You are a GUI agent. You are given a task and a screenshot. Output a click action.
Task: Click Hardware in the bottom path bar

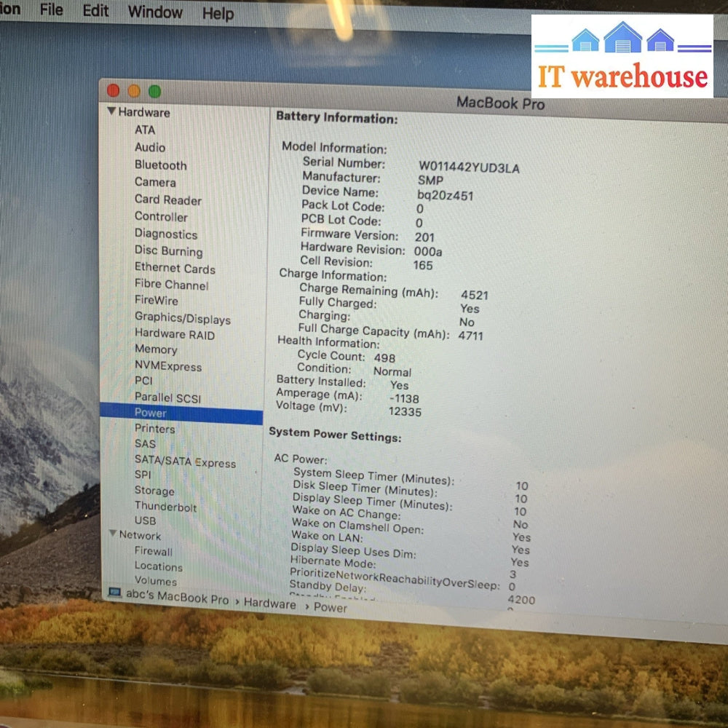click(x=269, y=603)
